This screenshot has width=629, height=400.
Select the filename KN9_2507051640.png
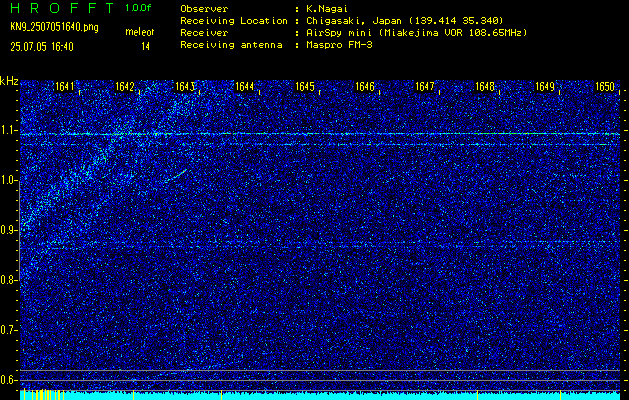coord(54,28)
